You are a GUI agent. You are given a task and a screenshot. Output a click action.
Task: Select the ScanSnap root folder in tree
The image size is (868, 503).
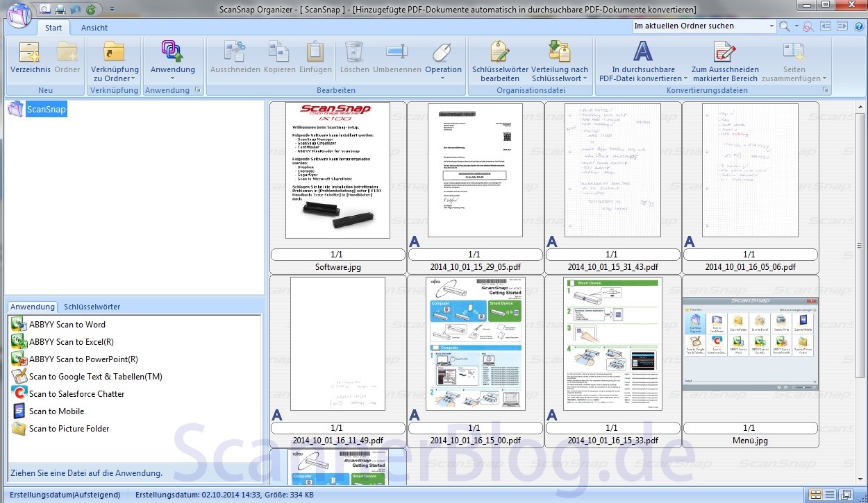tap(46, 110)
